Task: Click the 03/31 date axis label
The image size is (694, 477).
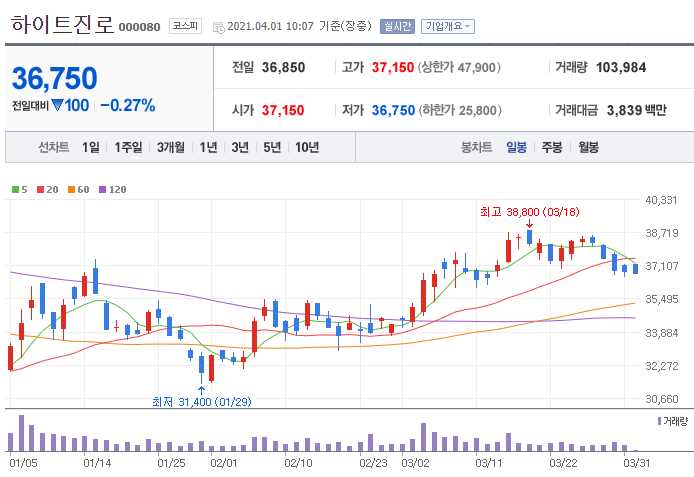Action: pos(636,463)
